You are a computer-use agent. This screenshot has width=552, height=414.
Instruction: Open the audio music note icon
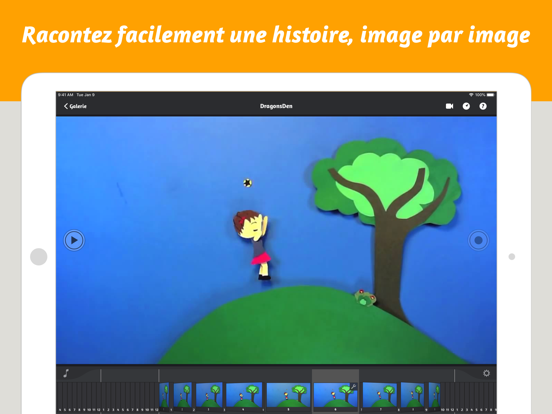tap(66, 374)
